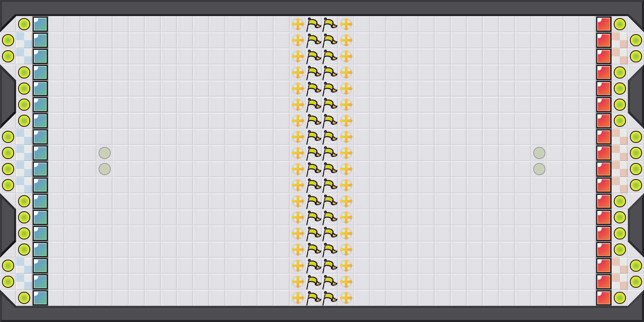Click the right yellow flag in the top row
Viewport: 644px width, 322px height.
(x=330, y=24)
